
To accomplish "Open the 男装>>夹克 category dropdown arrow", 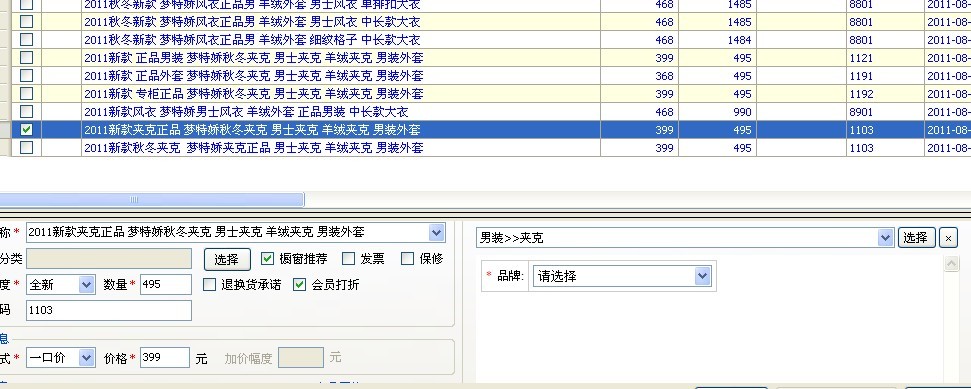I will click(x=886, y=237).
